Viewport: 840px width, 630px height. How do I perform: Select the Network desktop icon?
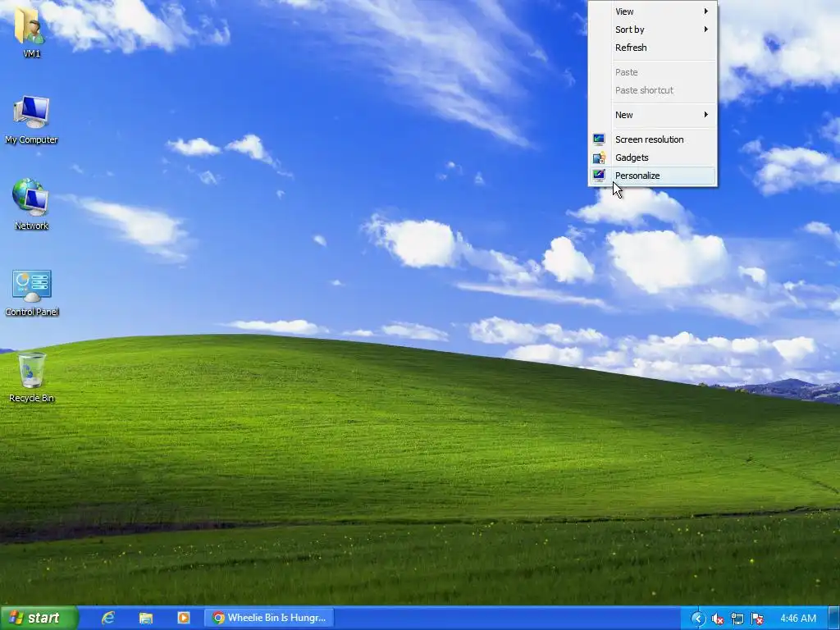[x=31, y=204]
